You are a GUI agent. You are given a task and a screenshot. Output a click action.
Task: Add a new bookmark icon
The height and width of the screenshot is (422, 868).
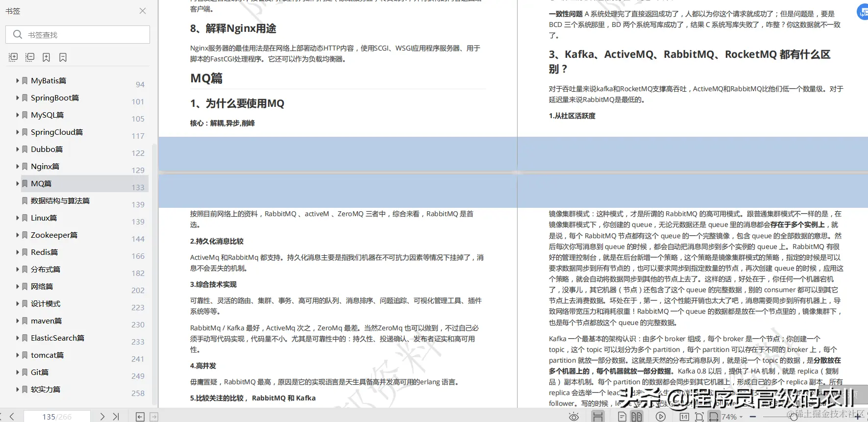point(46,57)
